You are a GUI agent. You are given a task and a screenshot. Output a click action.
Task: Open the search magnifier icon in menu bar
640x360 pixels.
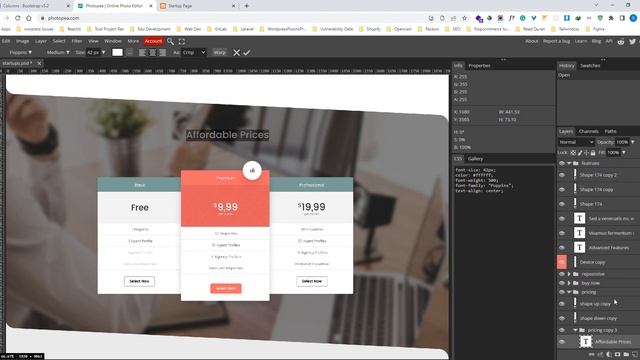[x=170, y=41]
